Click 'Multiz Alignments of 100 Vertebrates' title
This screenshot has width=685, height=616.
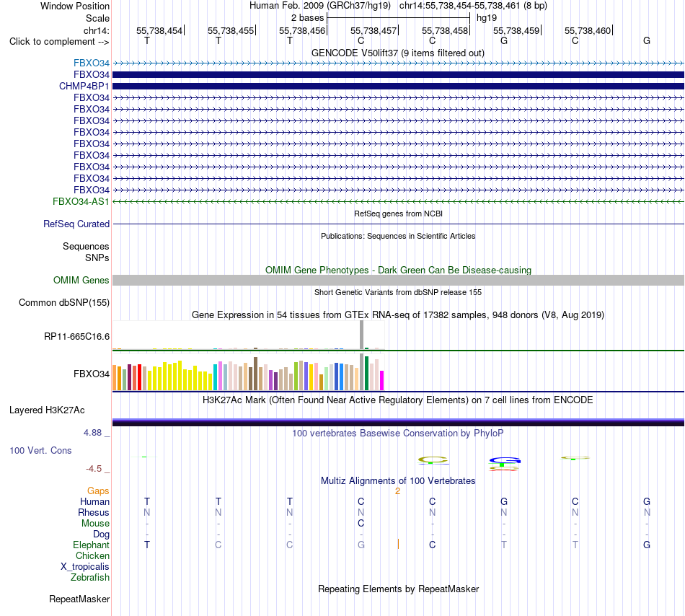[x=398, y=481]
